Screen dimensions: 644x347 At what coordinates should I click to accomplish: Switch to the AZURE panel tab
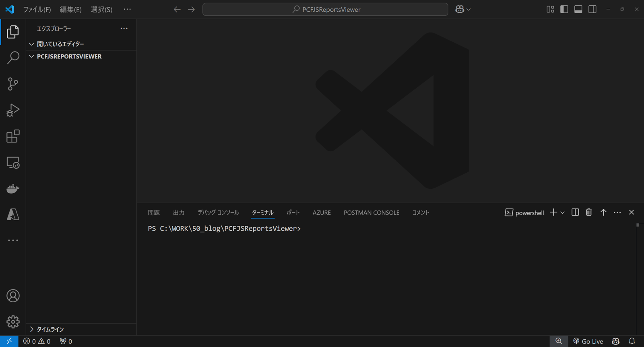[322, 213]
